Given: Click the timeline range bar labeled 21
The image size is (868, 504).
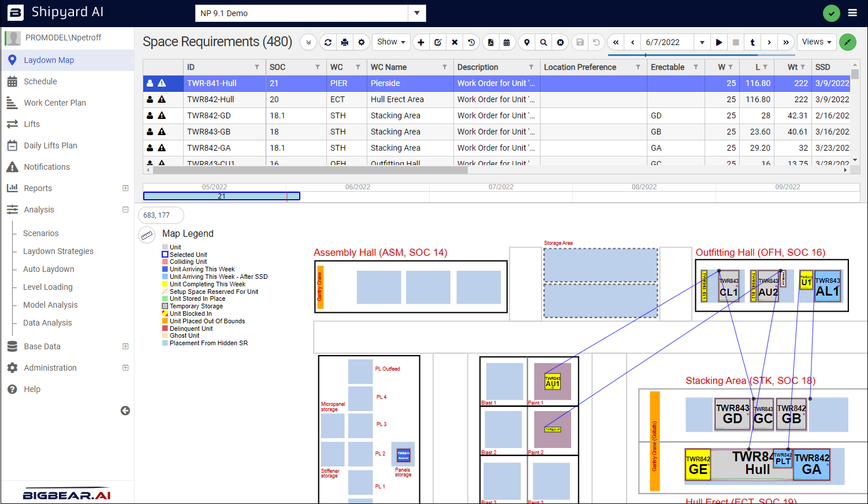Looking at the screenshot, I should [x=222, y=196].
